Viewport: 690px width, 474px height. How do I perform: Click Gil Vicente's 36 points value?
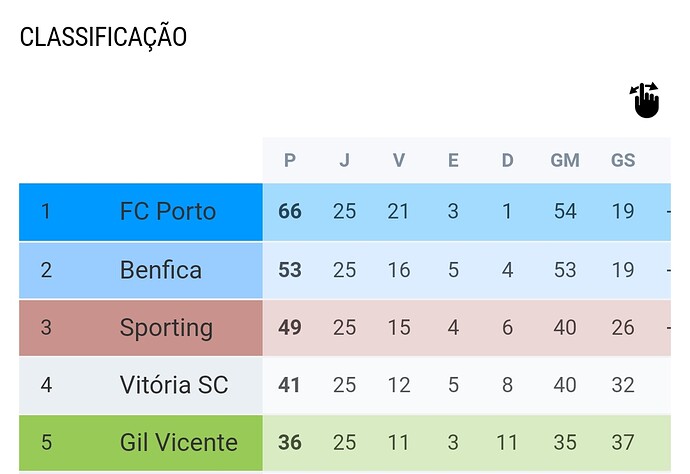pos(290,442)
